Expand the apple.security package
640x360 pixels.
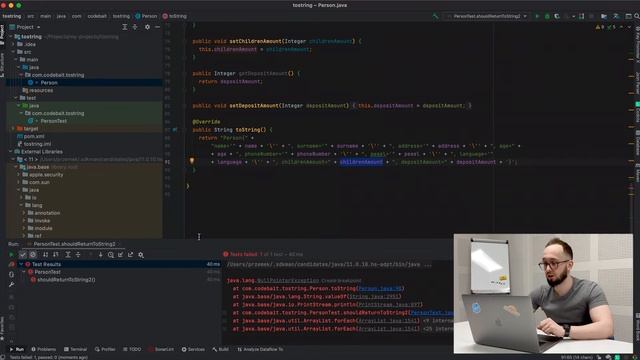pos(18,175)
